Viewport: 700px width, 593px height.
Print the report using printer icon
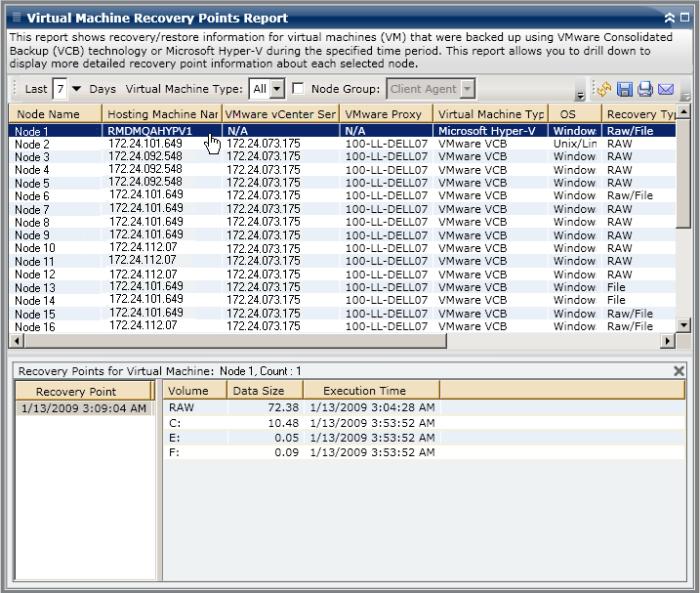(x=645, y=90)
